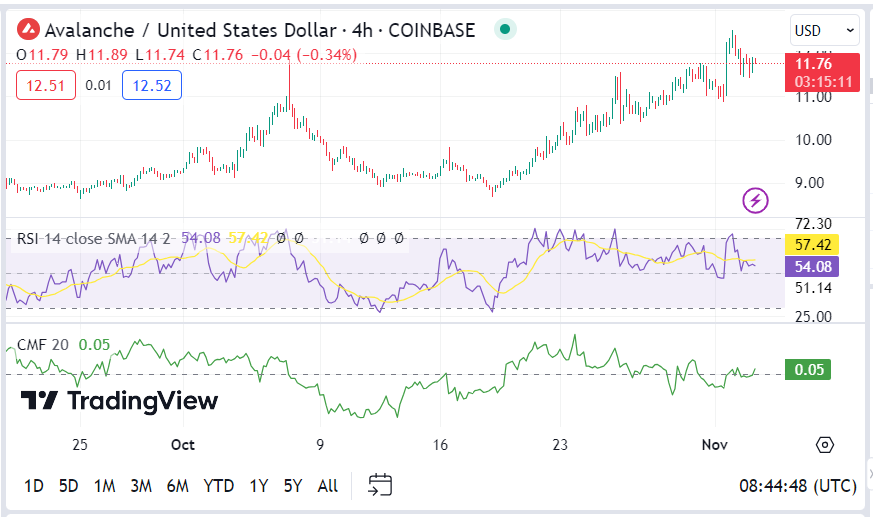Screen dimensions: 873x517
Task: Open the go-to-date calendar icon
Action: point(380,486)
